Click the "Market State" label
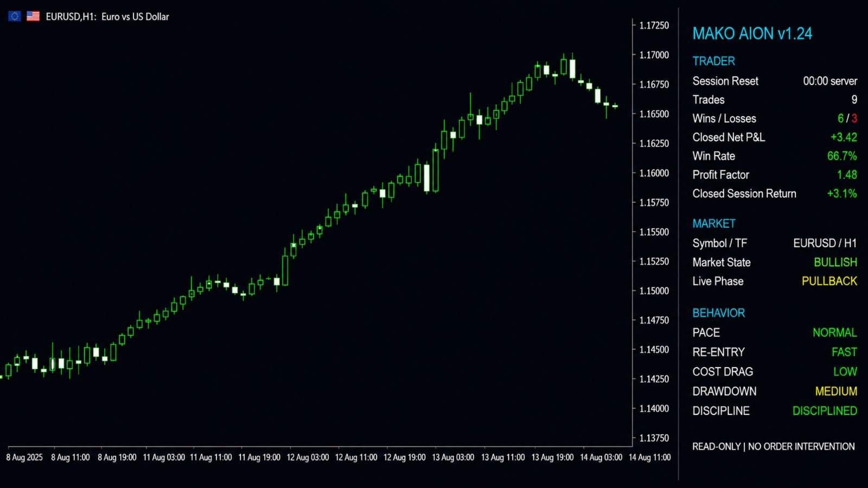The height and width of the screenshot is (488, 868). [x=722, y=262]
